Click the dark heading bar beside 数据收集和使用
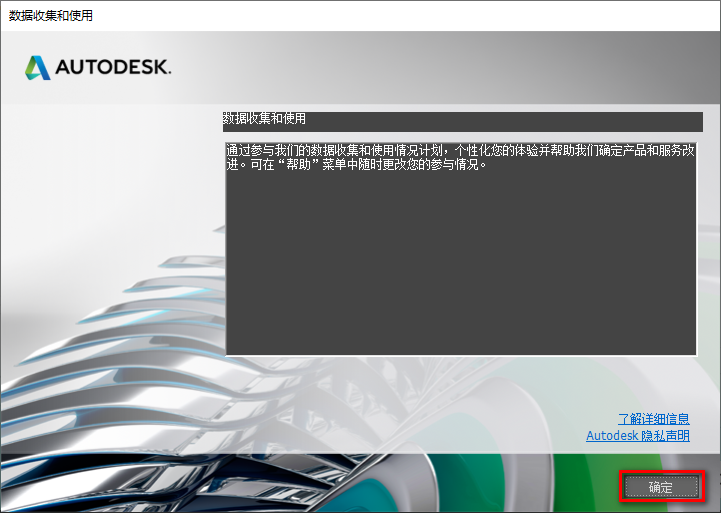721x513 pixels. (500, 119)
